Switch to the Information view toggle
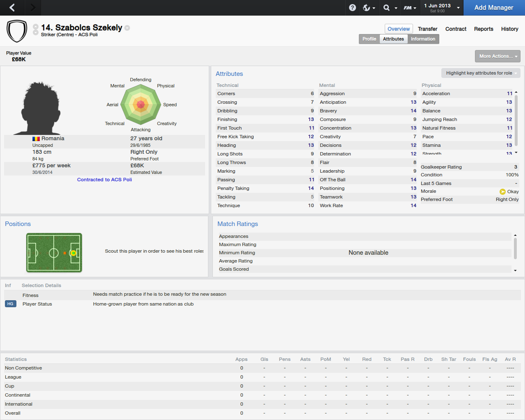The image size is (525, 420). [x=423, y=39]
